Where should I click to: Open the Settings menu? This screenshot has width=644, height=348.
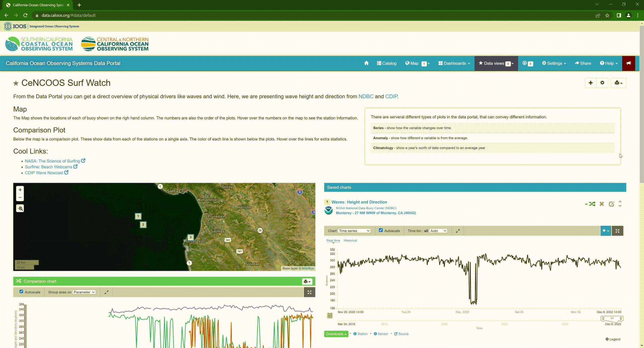pyautogui.click(x=554, y=63)
